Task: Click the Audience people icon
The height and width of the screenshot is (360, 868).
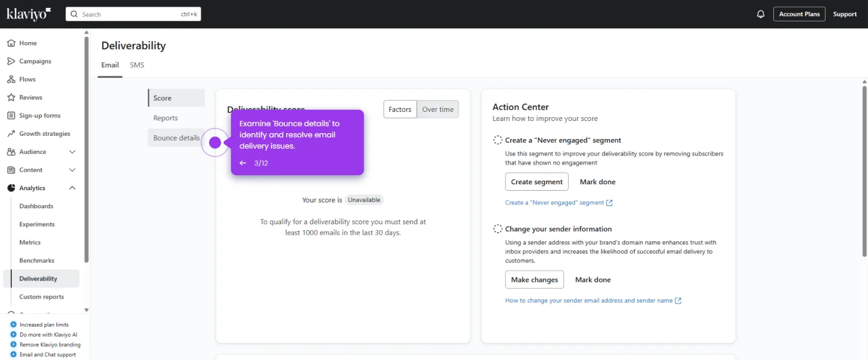Action: click(11, 152)
